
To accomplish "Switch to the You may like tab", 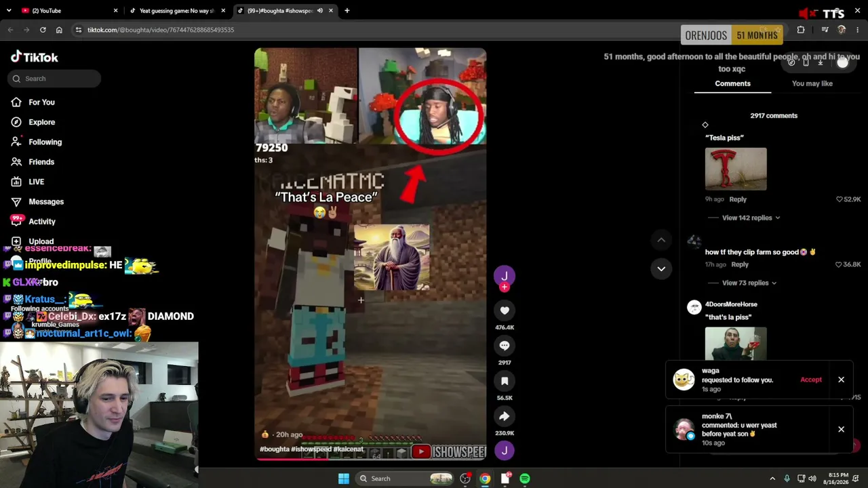I will (812, 83).
